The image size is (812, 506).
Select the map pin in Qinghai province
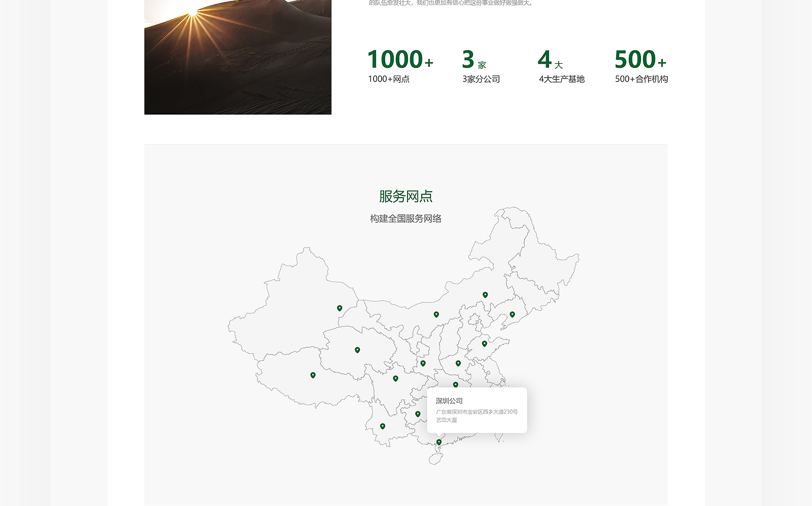point(357,350)
